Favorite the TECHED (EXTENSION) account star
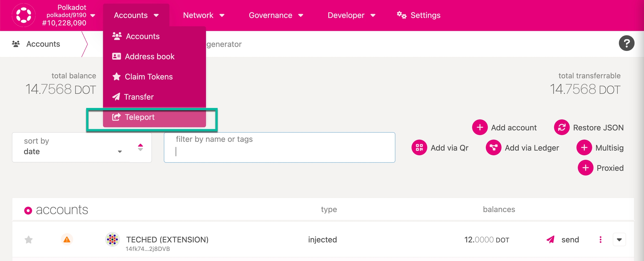 [29, 239]
